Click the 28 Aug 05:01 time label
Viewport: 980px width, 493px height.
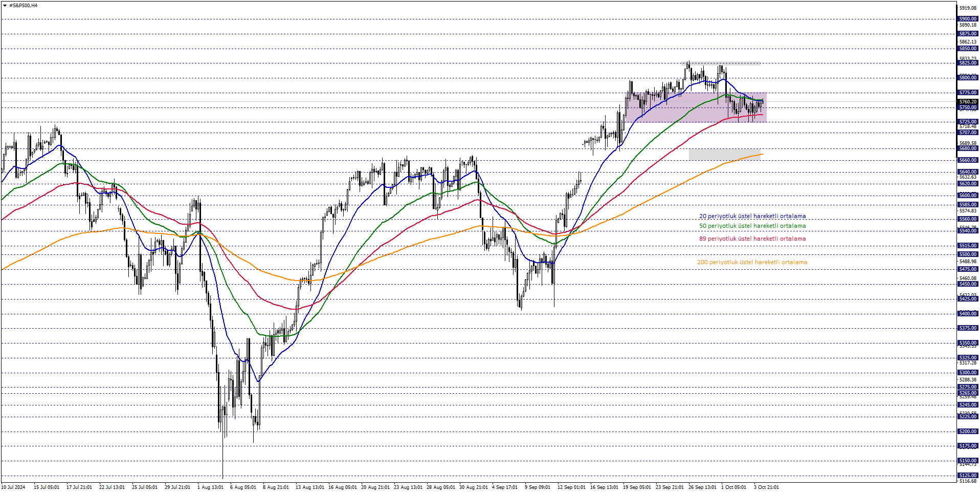click(x=441, y=487)
